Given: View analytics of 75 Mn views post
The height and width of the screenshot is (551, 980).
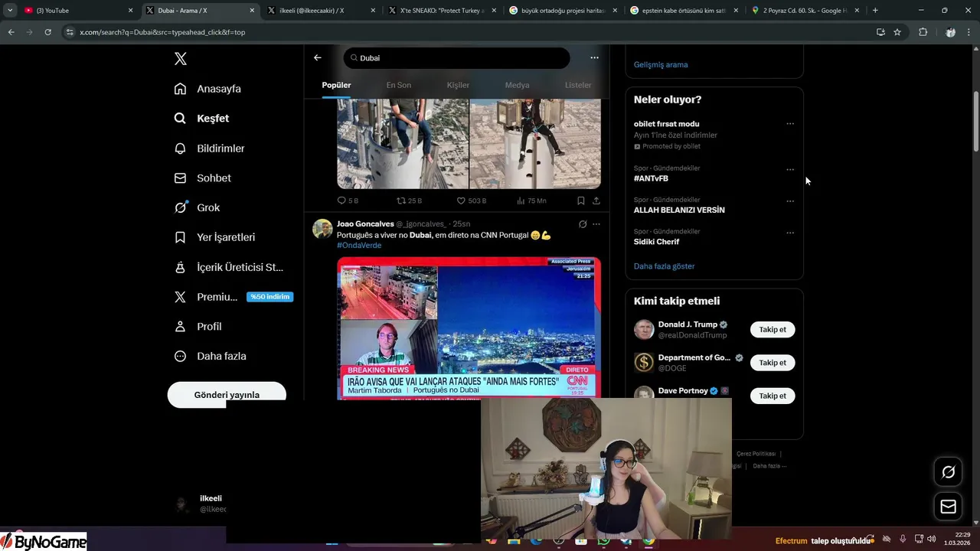Looking at the screenshot, I should (531, 201).
